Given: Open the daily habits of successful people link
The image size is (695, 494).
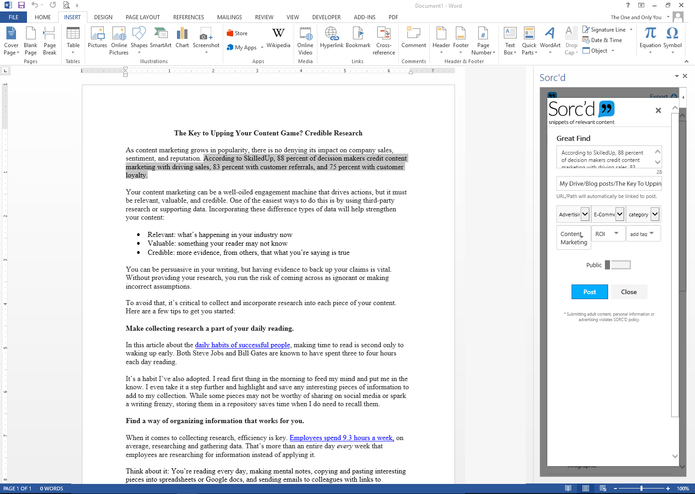Looking at the screenshot, I should point(242,345).
